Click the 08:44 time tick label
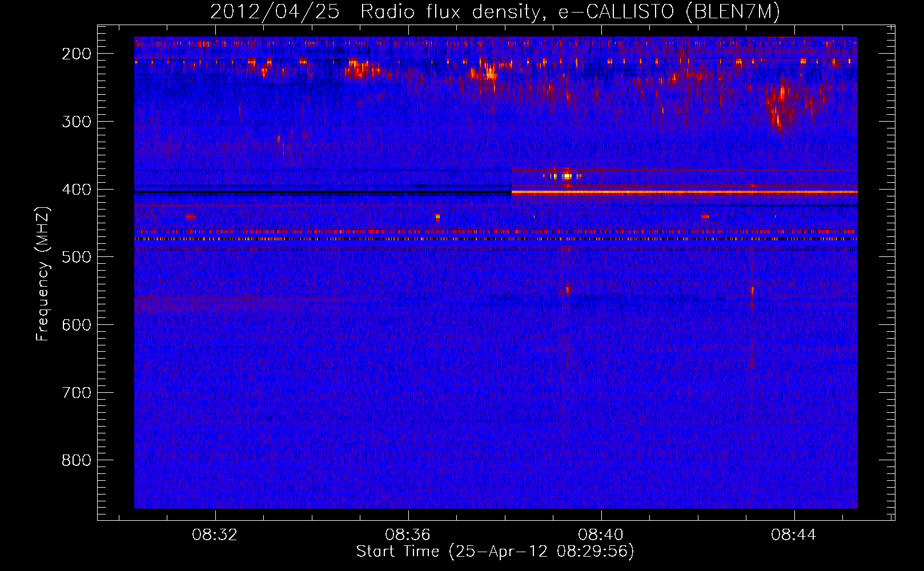Screen dimensions: 924x571 coord(794,535)
